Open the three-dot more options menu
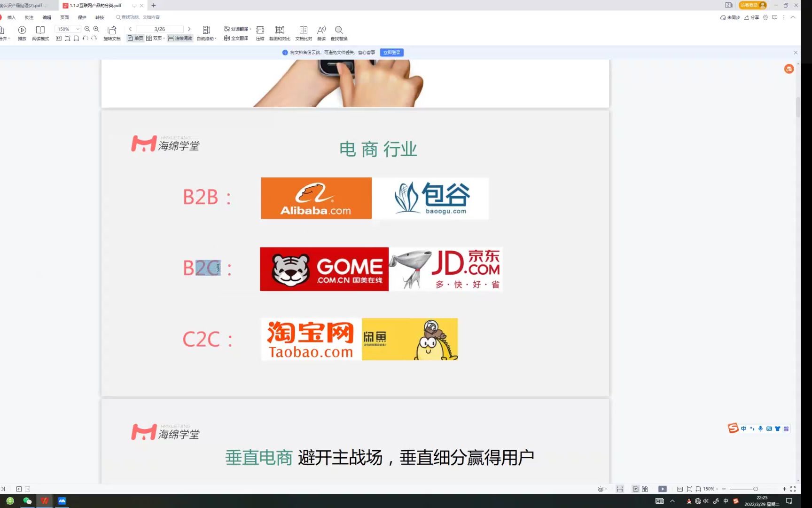The height and width of the screenshot is (508, 812). (x=783, y=17)
